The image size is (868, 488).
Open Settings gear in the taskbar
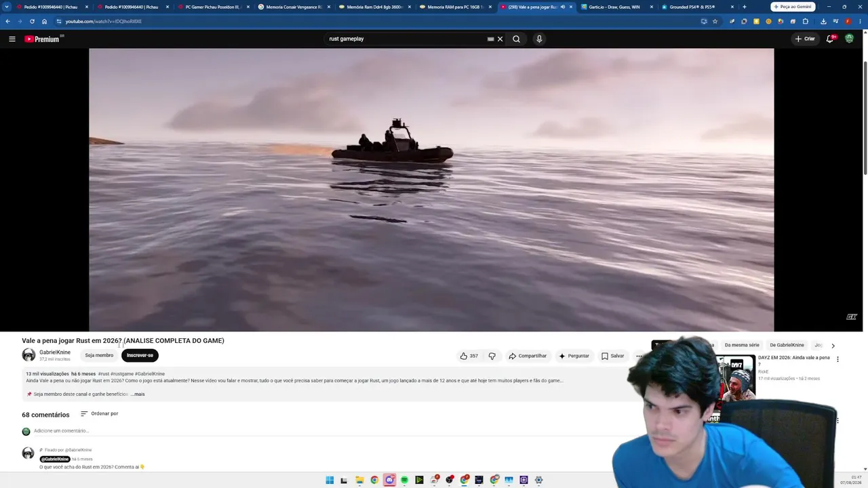[538, 480]
